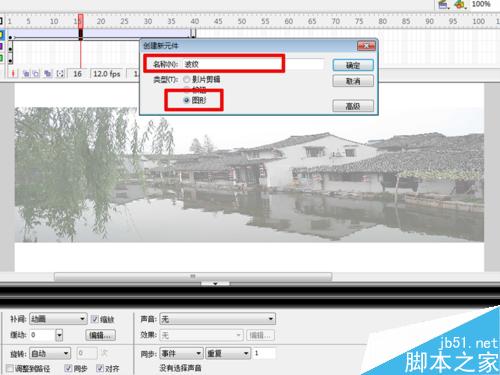Click the current frame number 16
The image size is (500, 375).
tap(78, 74)
